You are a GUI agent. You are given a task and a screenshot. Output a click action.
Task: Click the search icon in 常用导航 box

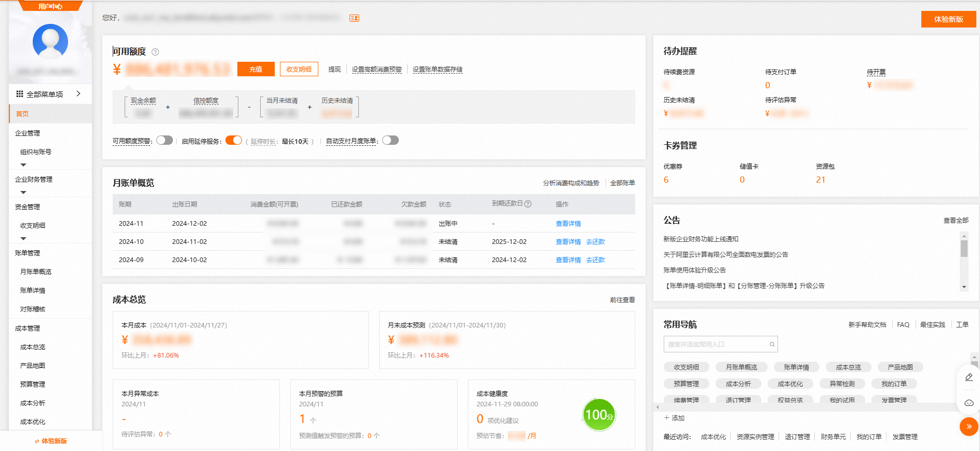(x=772, y=344)
